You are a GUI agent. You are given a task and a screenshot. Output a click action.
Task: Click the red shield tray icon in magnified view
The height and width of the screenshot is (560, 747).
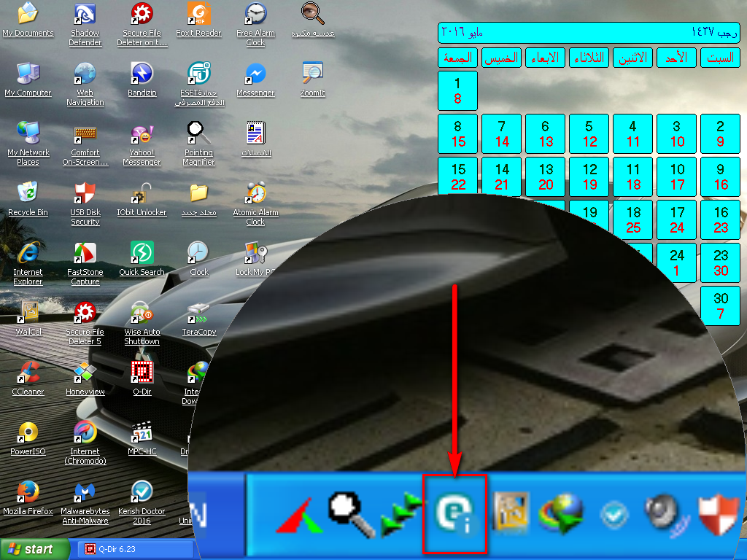coord(718,514)
